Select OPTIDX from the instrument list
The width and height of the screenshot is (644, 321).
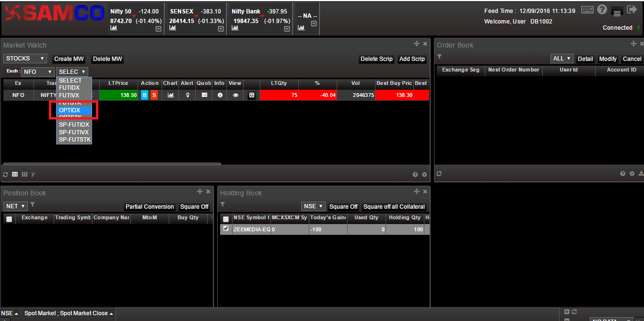(74, 110)
